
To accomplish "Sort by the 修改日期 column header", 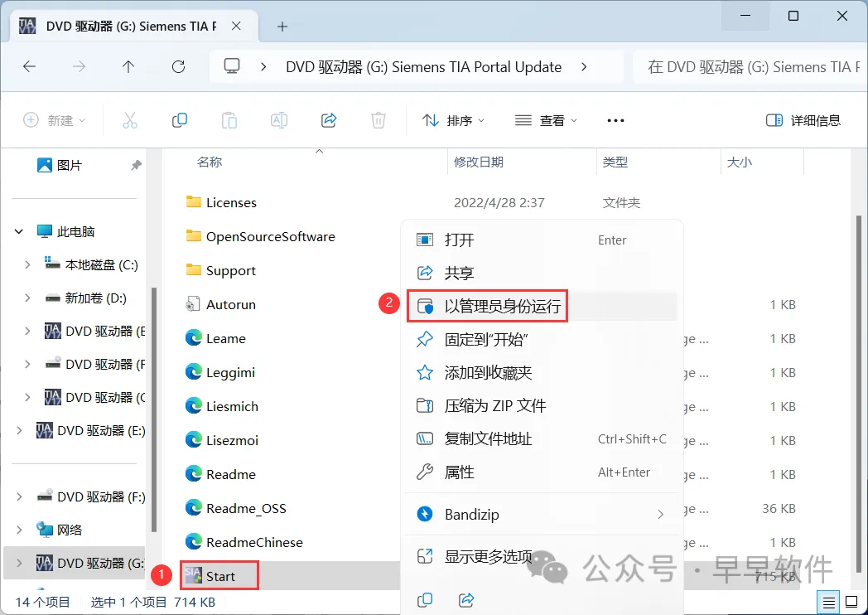I will pos(478,162).
